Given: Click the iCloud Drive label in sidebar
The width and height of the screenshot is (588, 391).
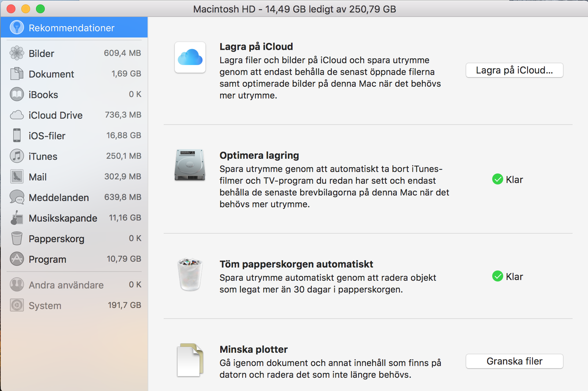Looking at the screenshot, I should (56, 115).
